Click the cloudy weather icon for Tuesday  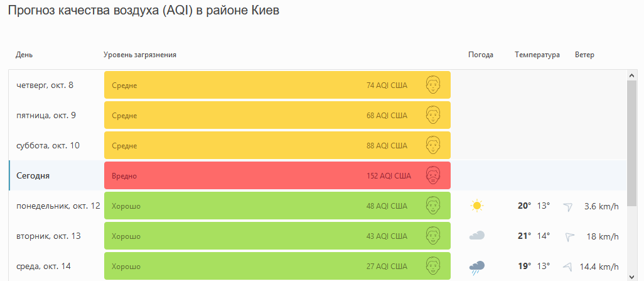477,236
